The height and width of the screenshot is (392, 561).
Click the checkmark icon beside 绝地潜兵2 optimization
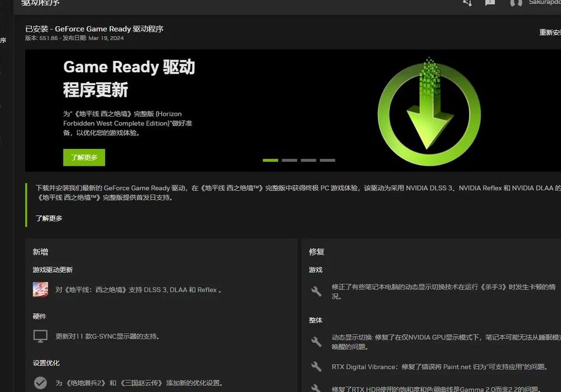pos(40,382)
